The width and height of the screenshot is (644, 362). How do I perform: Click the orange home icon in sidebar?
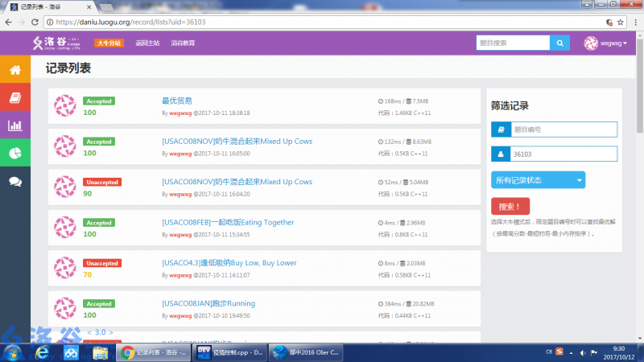14,70
